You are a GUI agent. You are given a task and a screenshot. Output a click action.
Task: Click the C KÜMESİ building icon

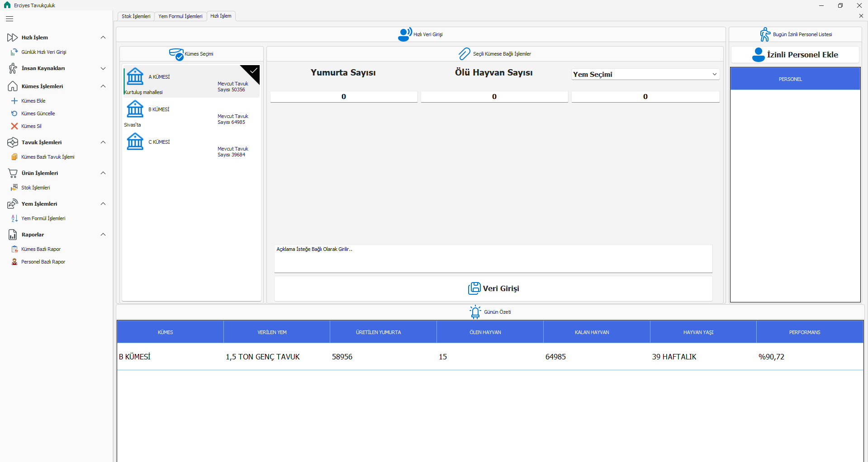(x=135, y=141)
